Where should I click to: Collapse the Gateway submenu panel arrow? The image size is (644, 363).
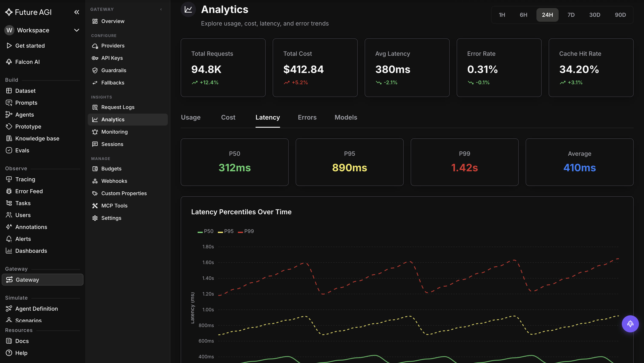point(161,9)
